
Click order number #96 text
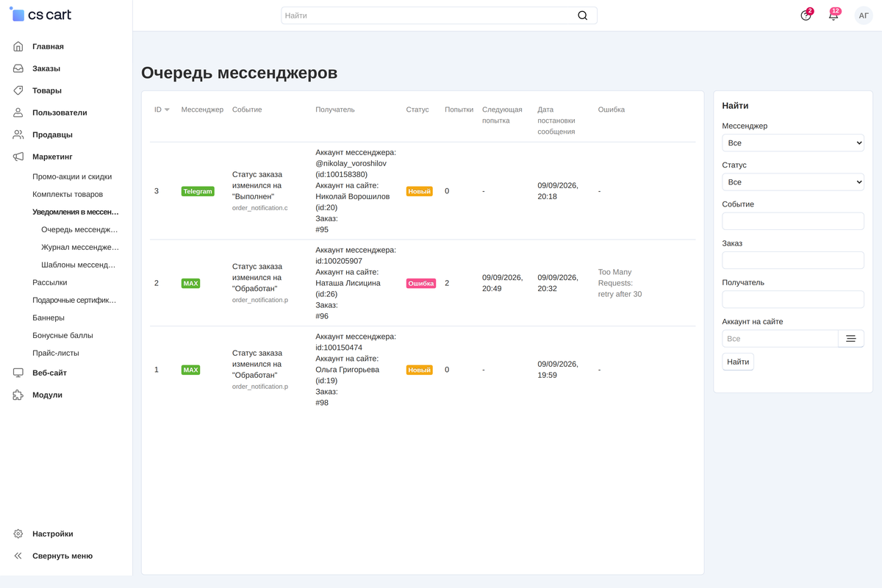(x=322, y=316)
